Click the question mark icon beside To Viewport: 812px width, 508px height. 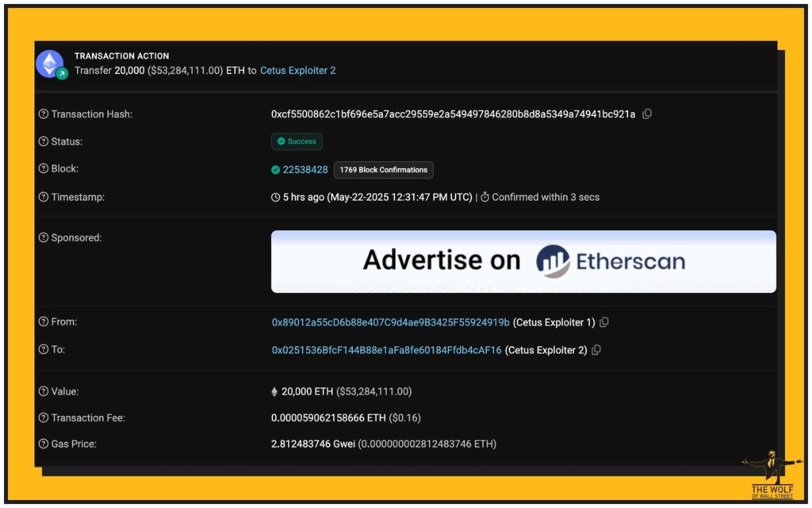tap(44, 349)
